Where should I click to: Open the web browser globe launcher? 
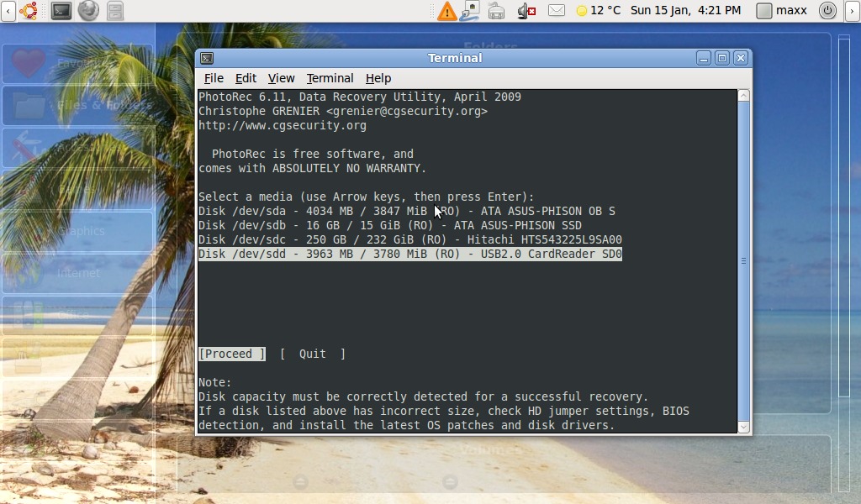(x=87, y=10)
